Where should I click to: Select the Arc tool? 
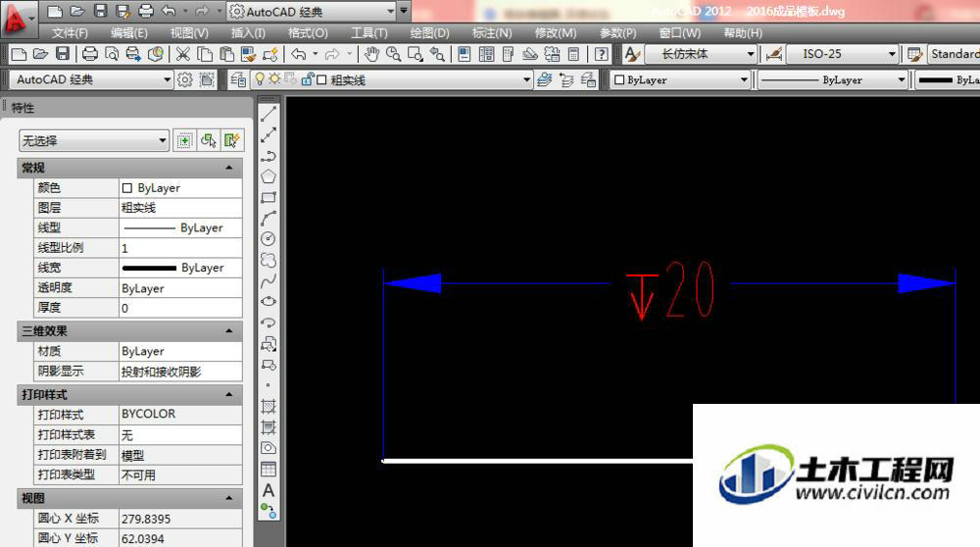(x=269, y=219)
